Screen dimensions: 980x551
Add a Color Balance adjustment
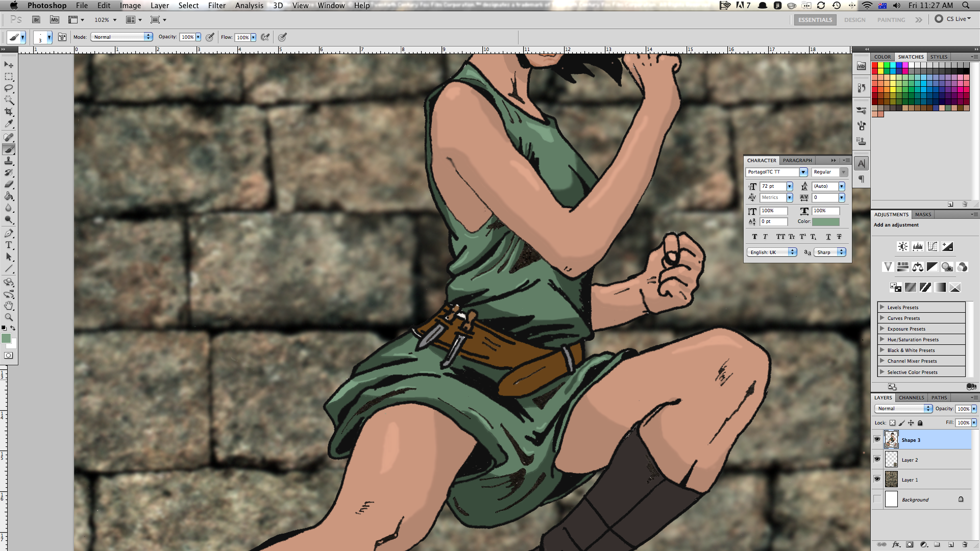click(x=918, y=267)
